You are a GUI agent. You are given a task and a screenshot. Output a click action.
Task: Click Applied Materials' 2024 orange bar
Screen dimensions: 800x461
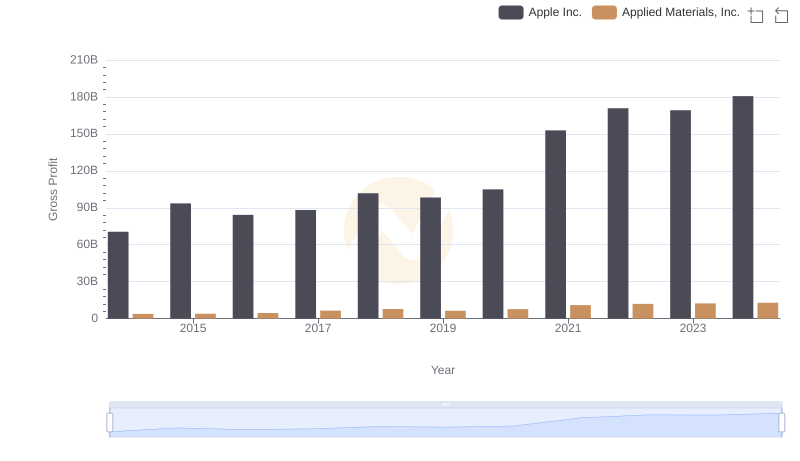768,311
